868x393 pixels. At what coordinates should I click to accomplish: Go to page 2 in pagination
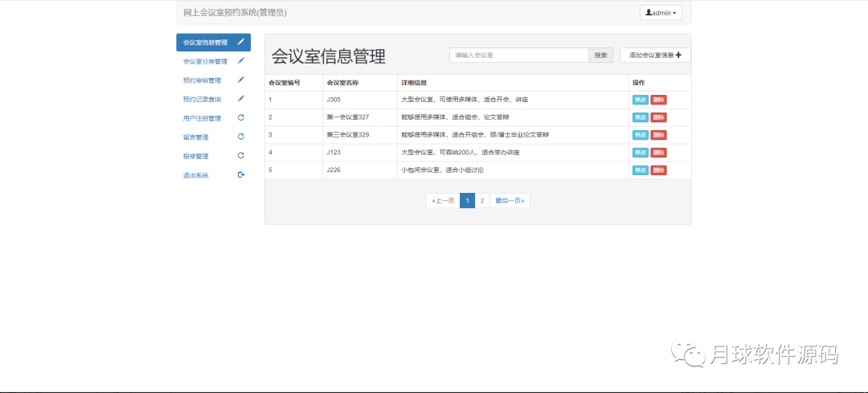coord(482,200)
